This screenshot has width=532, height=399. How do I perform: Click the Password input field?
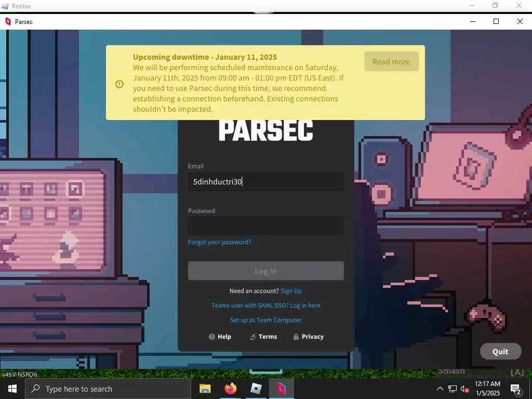265,226
